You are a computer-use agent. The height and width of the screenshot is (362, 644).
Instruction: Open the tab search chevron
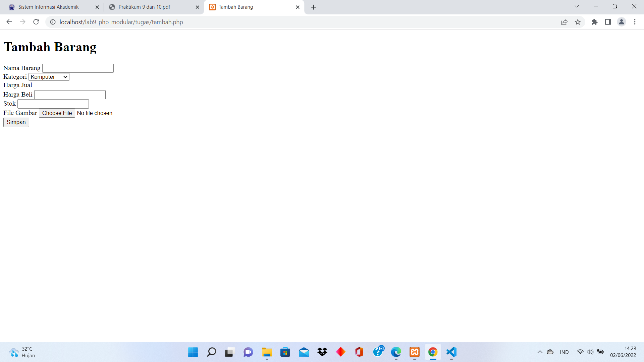[577, 6]
